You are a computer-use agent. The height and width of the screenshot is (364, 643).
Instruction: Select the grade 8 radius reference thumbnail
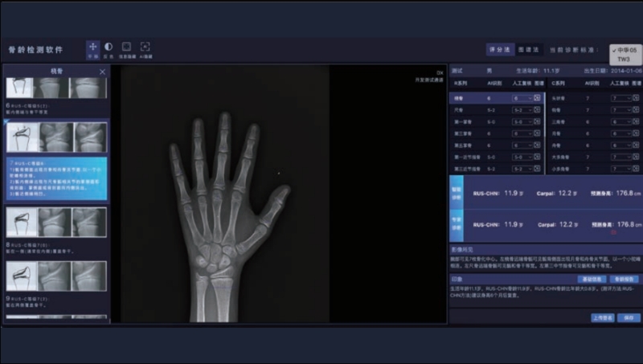pos(56,222)
